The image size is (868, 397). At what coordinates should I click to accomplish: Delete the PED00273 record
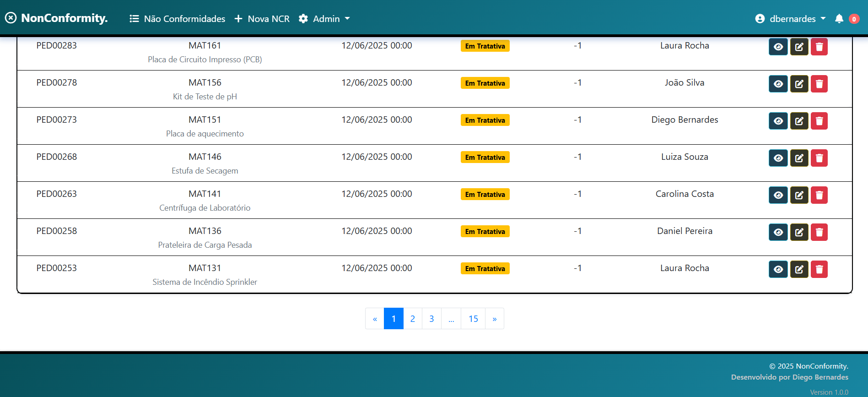pos(819,121)
